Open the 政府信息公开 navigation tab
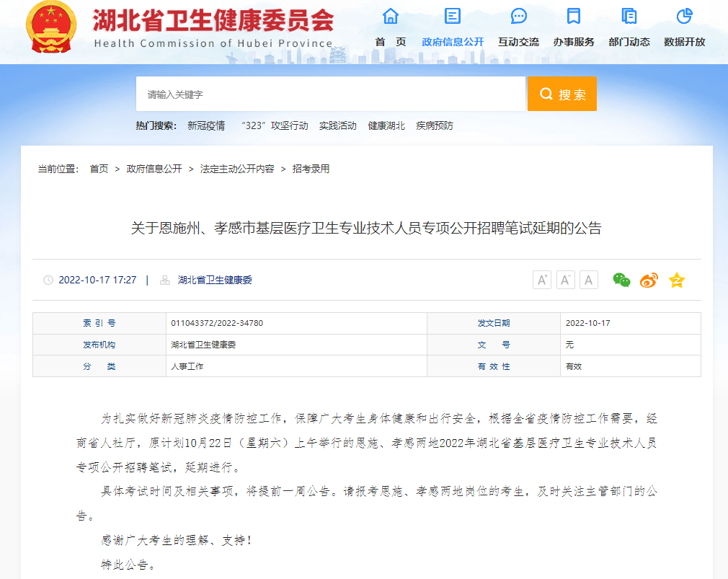The width and height of the screenshot is (728, 579). tap(453, 42)
